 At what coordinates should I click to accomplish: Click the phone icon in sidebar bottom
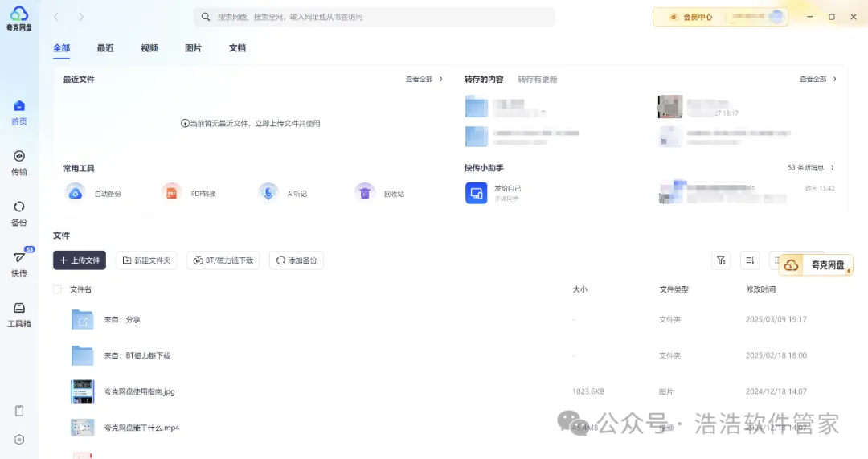pos(18,411)
